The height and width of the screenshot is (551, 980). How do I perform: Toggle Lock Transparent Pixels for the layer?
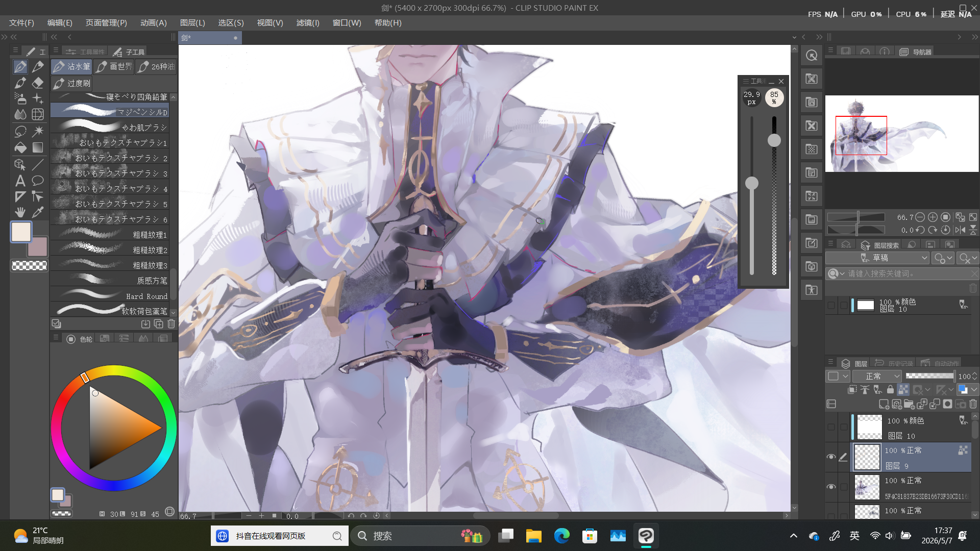(x=903, y=390)
